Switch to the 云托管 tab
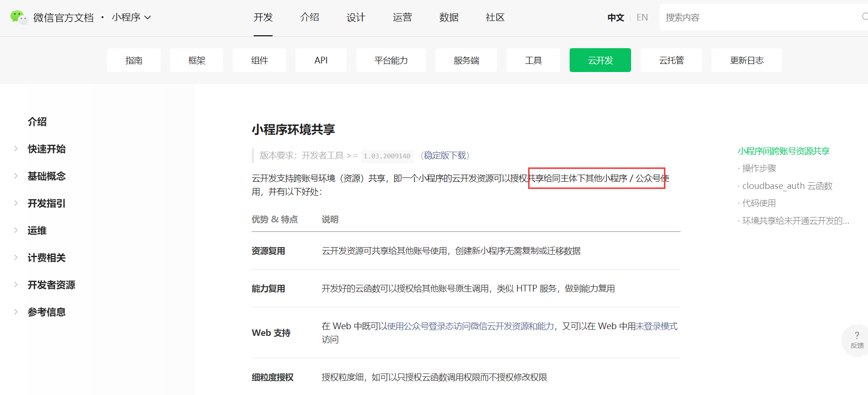This screenshot has width=868, height=395. pos(671,60)
